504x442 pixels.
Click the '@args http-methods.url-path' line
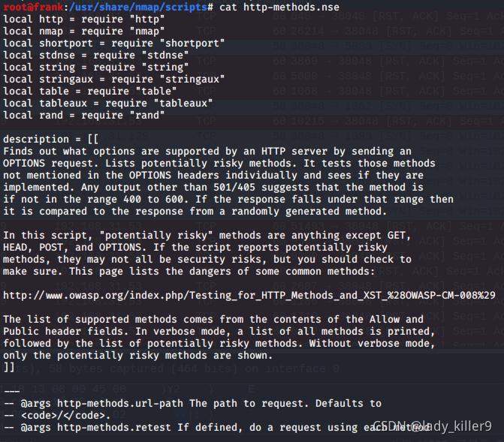click(x=192, y=404)
